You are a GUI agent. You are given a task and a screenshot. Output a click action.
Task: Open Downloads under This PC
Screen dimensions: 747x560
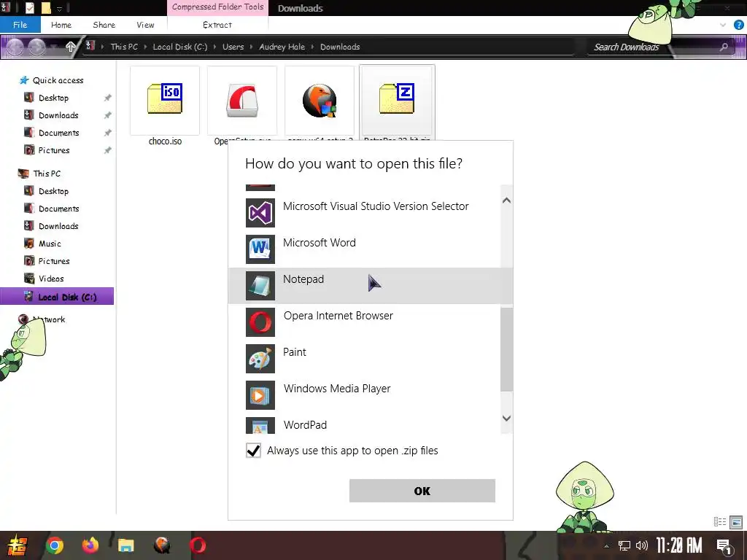point(58,226)
